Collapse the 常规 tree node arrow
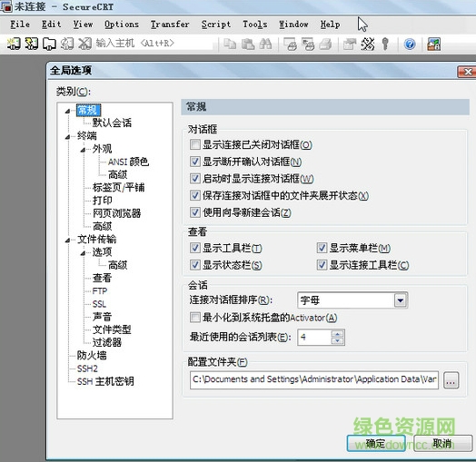Viewport: 476px width, 462px height. point(67,112)
